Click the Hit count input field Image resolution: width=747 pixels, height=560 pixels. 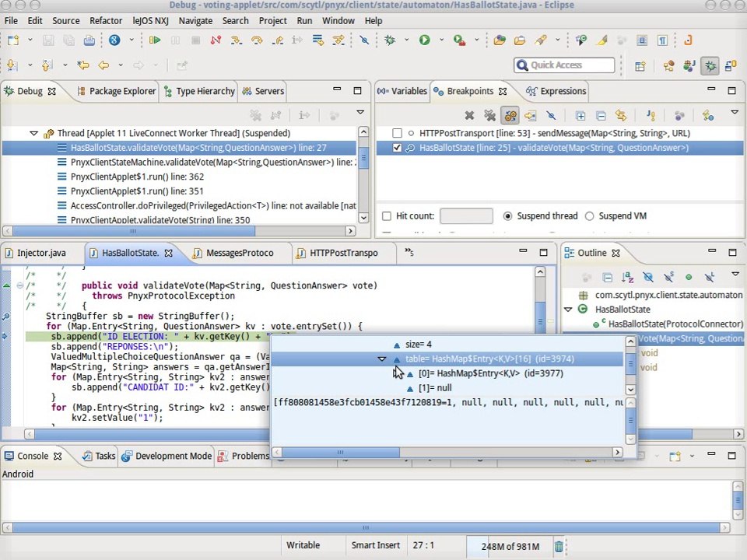(466, 216)
